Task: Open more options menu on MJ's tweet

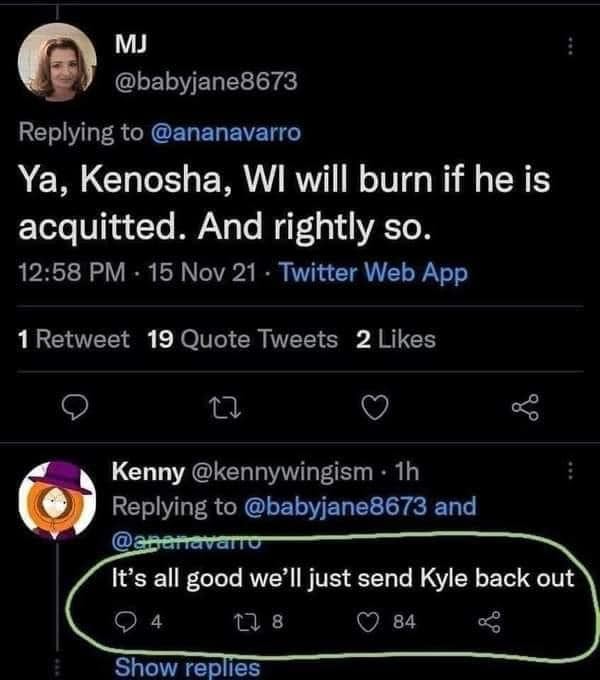Action: pos(571,47)
